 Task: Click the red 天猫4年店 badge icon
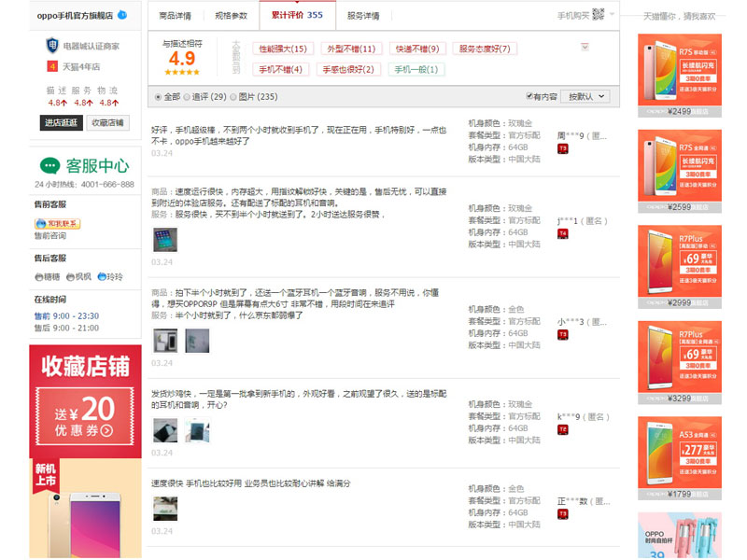(52, 66)
